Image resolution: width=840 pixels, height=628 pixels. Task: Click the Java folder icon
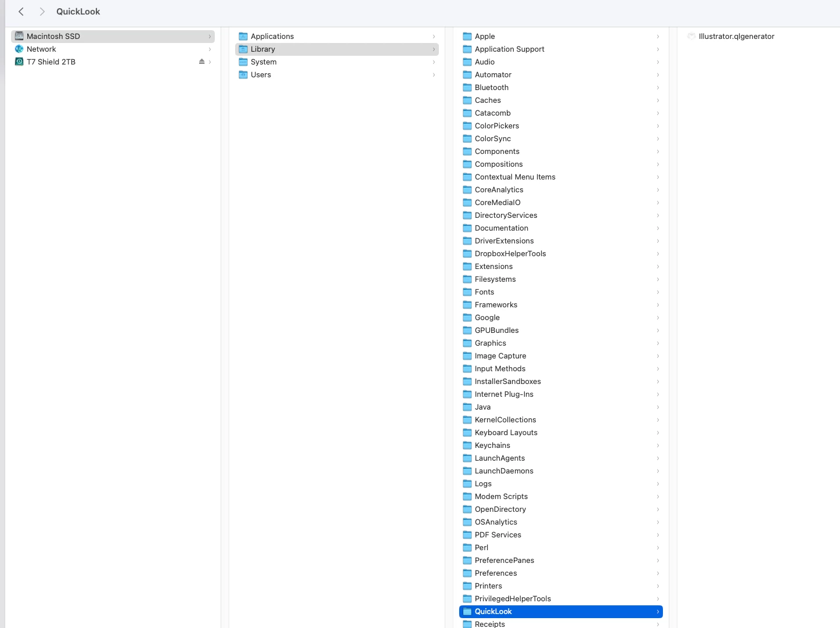467,407
